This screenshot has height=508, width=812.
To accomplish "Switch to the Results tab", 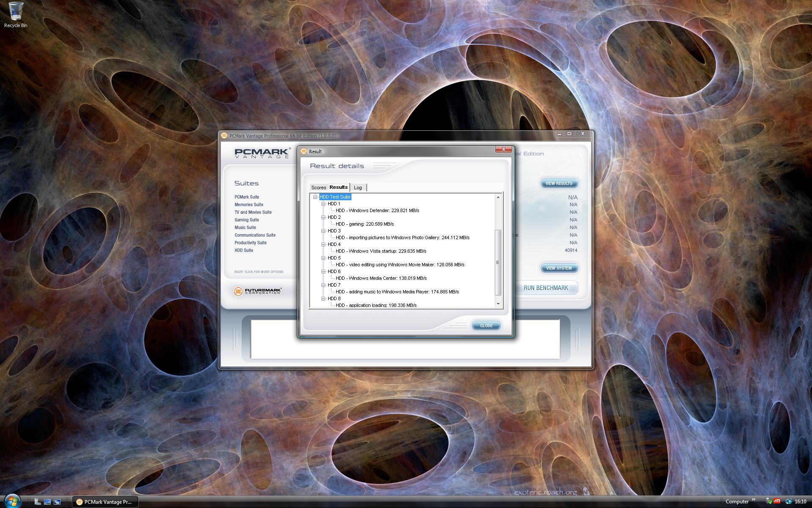I will pos(339,187).
